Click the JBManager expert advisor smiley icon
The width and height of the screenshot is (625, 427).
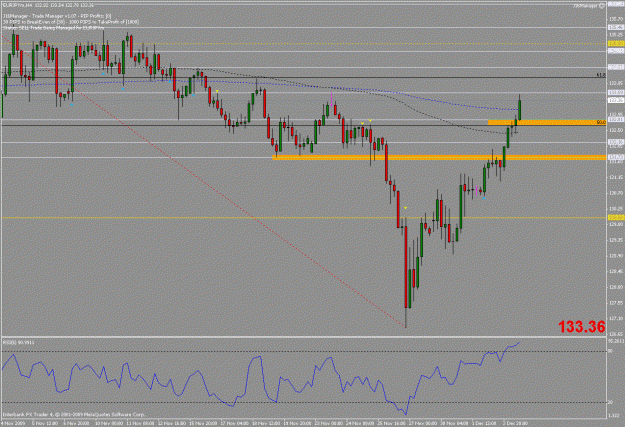[602, 6]
